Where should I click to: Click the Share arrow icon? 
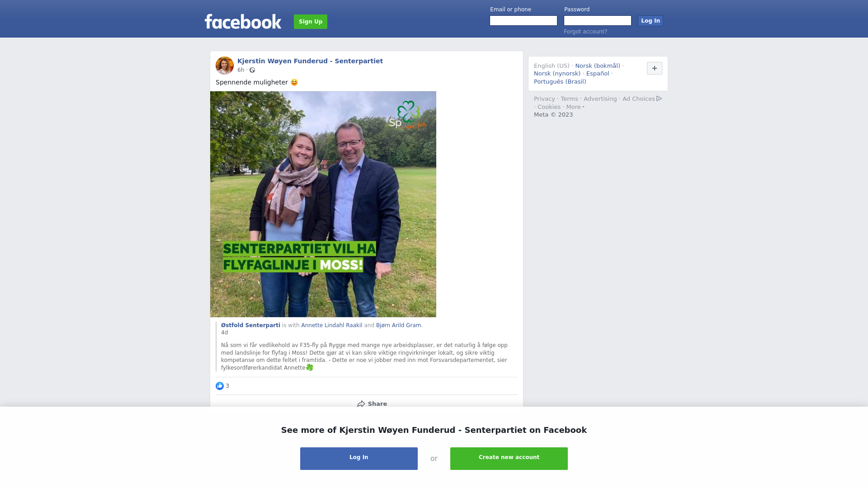pyautogui.click(x=361, y=404)
